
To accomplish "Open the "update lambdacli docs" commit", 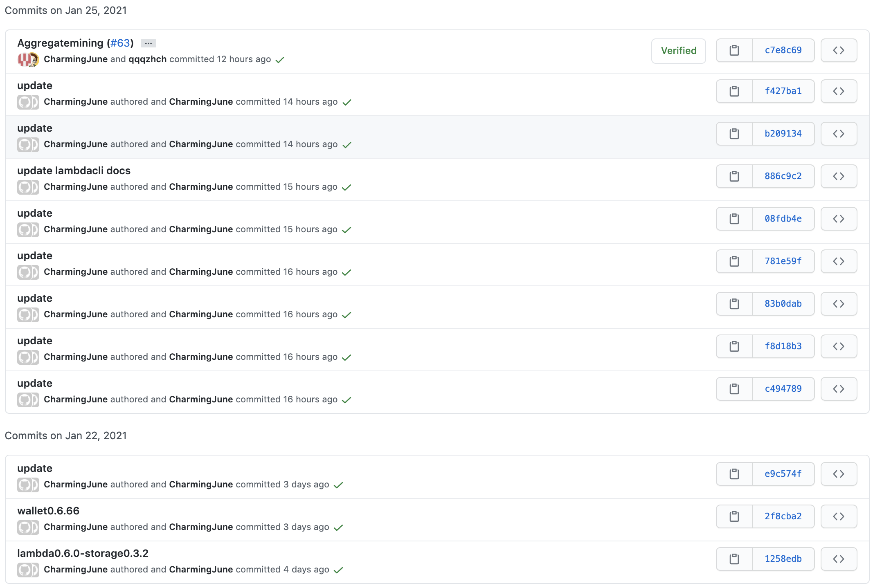I will [x=74, y=171].
